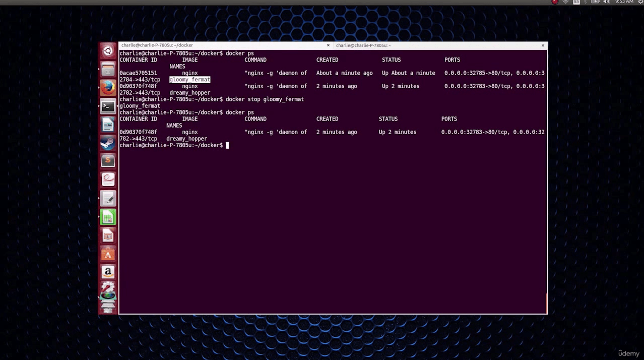Click the first PORTS column header

[x=452, y=60]
